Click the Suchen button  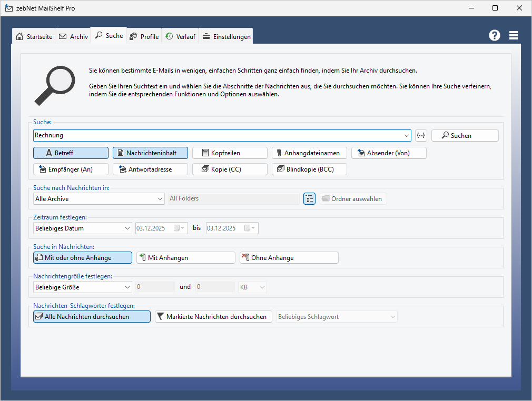click(x=465, y=135)
